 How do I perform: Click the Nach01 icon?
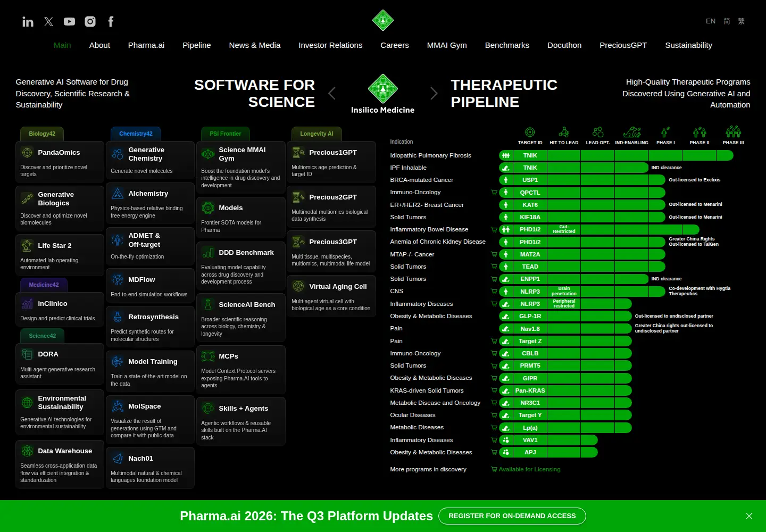118,459
